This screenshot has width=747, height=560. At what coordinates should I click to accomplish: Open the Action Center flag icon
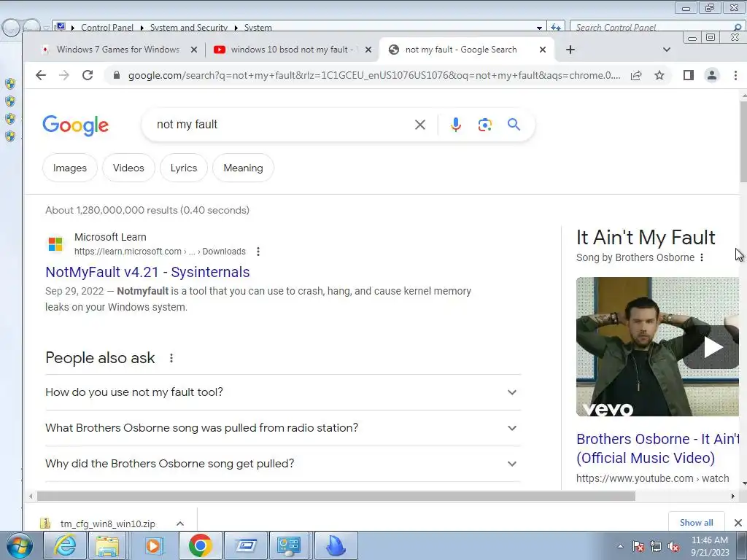click(x=638, y=547)
